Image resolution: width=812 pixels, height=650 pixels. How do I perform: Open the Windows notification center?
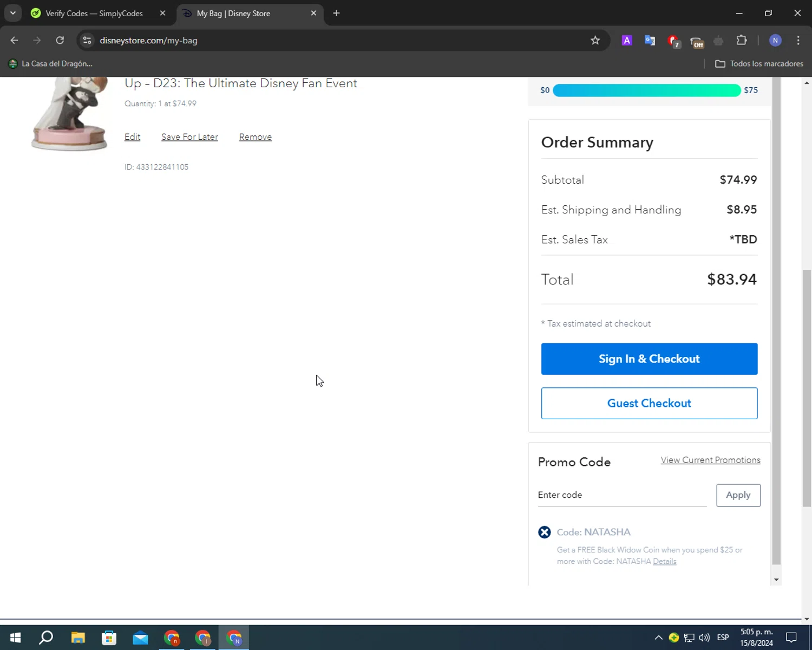pos(791,638)
